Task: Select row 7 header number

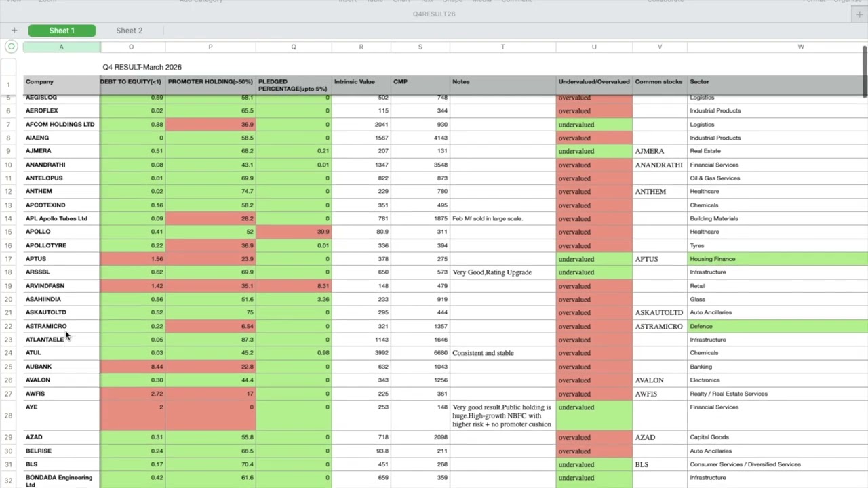Action: click(x=9, y=125)
